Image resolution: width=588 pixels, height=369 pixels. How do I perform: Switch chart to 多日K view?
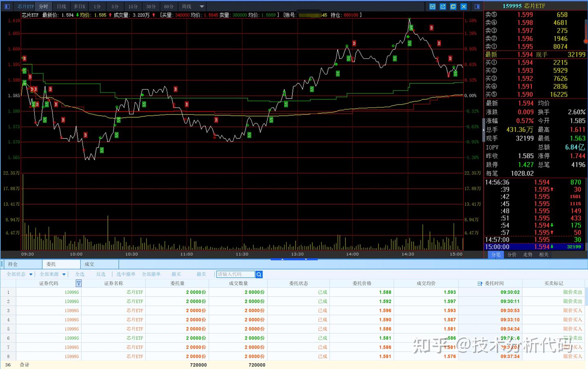pyautogui.click(x=80, y=7)
